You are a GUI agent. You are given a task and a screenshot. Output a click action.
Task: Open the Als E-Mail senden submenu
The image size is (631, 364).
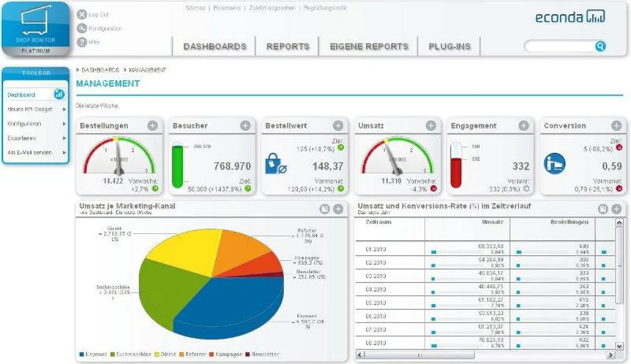64,152
